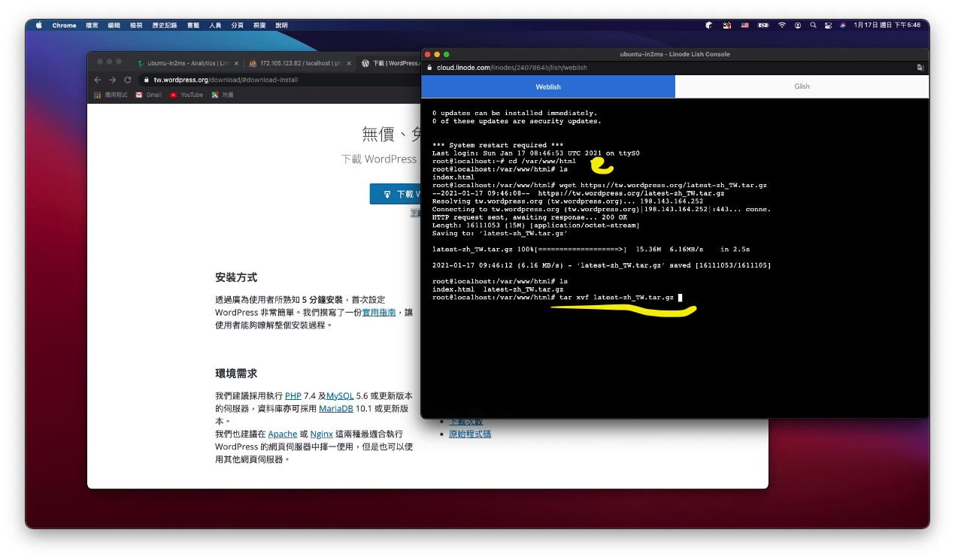Open the 視窗 menu
The height and width of the screenshot is (560, 955).
(x=259, y=25)
